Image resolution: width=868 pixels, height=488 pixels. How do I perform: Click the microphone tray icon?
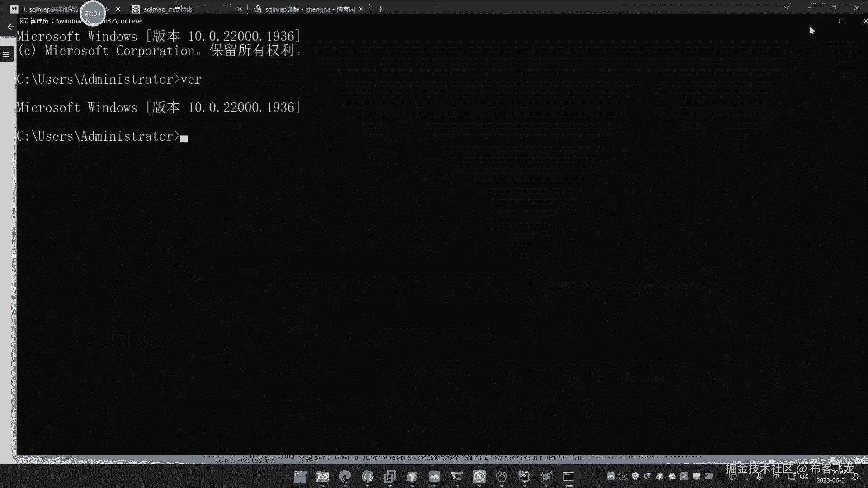click(x=759, y=476)
